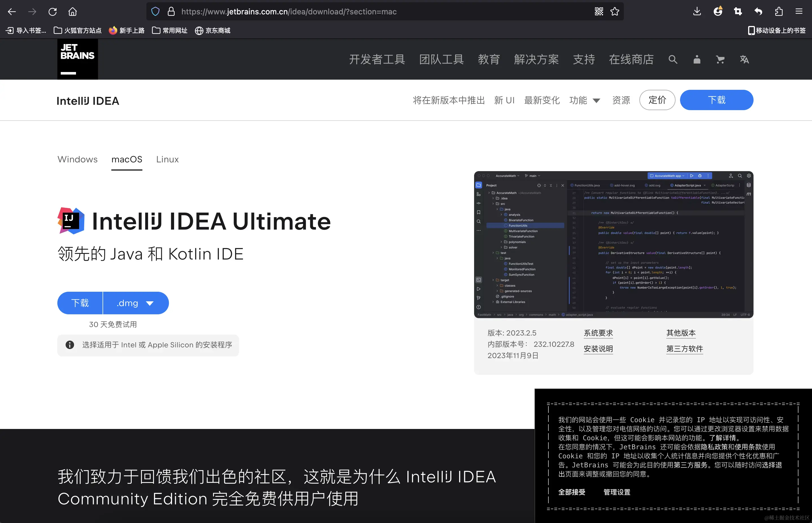
Task: Open the shopping cart icon
Action: tap(720, 59)
